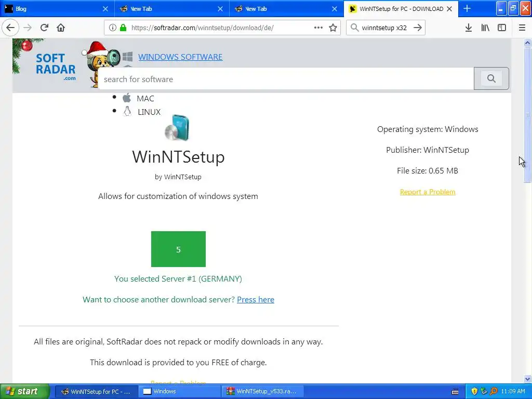
Task: Click the on-screen keyboard taskbar icon
Action: click(455, 392)
